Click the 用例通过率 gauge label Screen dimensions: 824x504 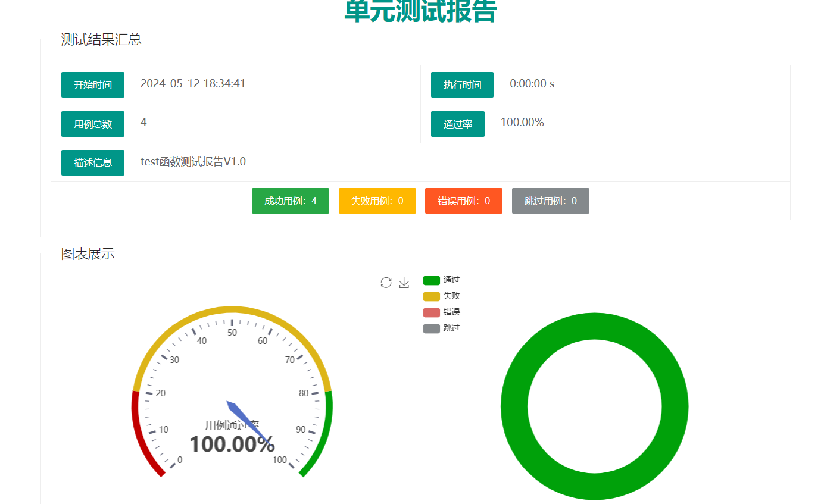tap(232, 425)
